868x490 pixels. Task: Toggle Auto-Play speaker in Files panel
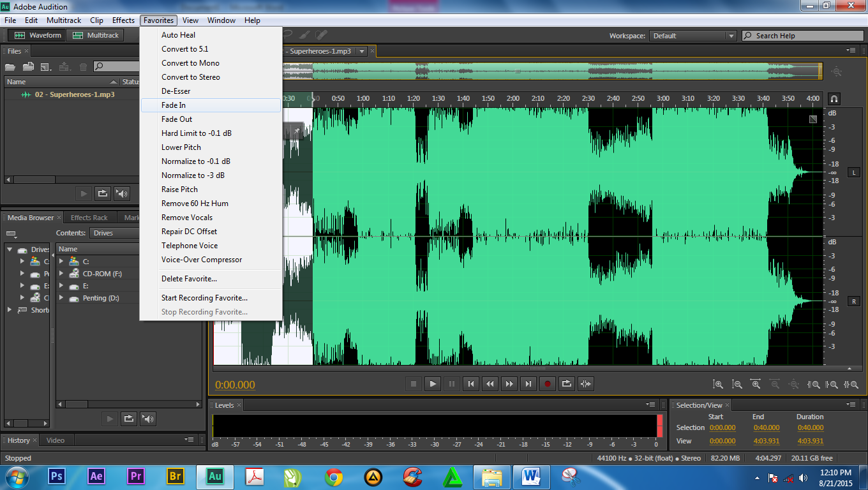[x=121, y=193]
